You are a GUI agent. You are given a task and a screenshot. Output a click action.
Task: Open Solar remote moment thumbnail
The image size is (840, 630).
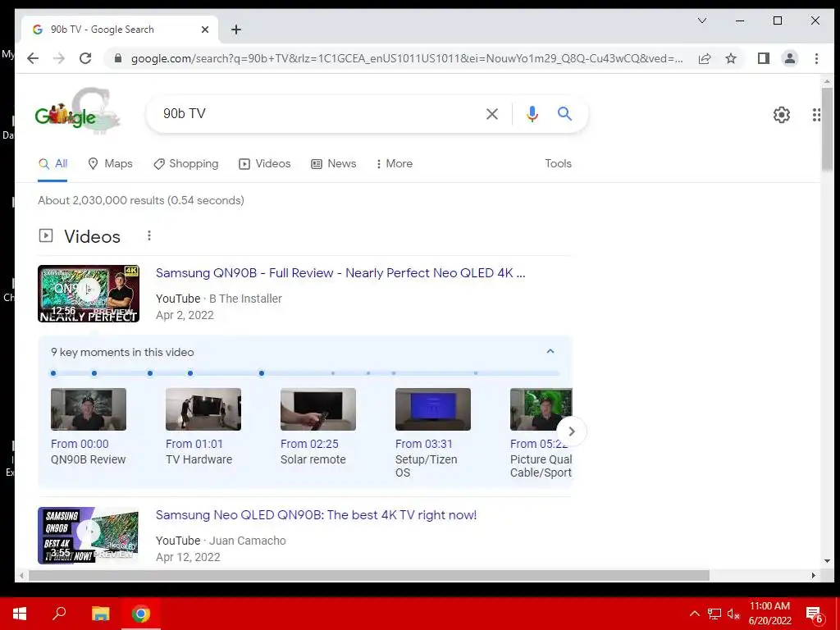point(317,409)
